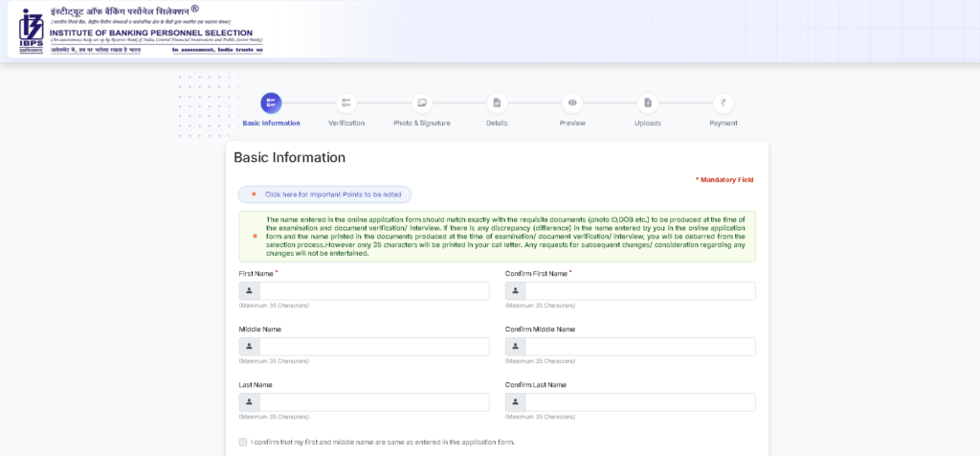
Task: Focus the Confirm Last Name input field
Action: tap(640, 402)
